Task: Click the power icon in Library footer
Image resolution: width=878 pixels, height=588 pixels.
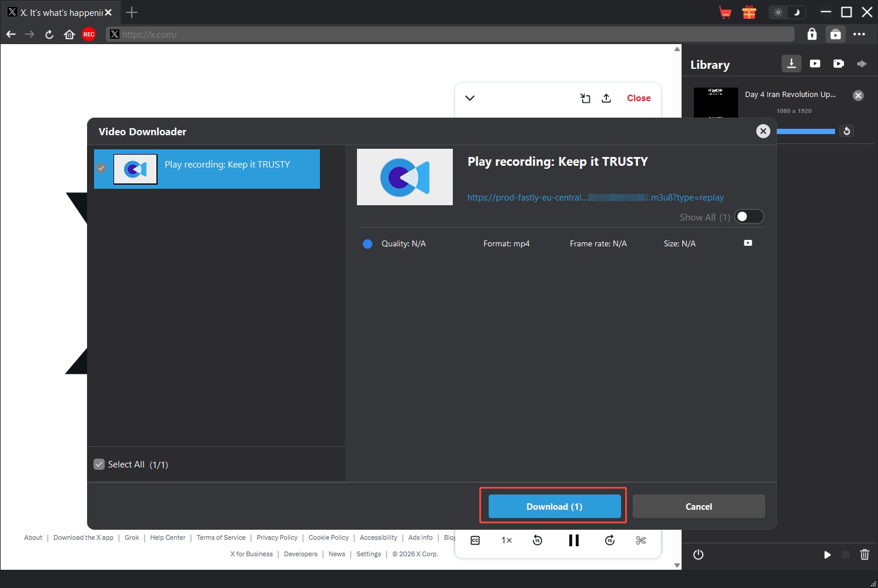Action: coord(698,554)
